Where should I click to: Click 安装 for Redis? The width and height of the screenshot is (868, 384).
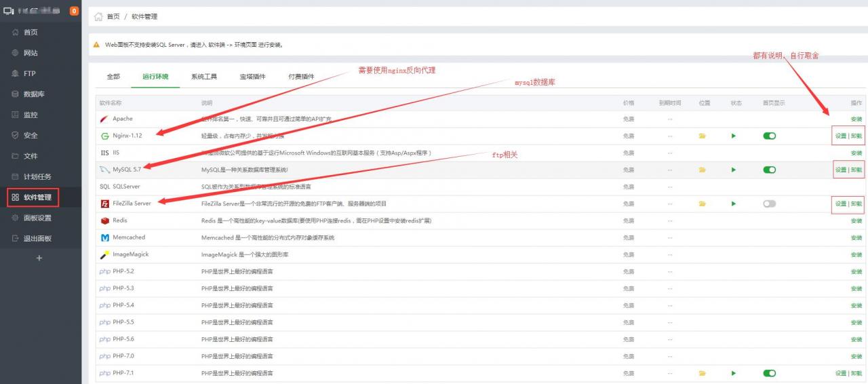(856, 220)
